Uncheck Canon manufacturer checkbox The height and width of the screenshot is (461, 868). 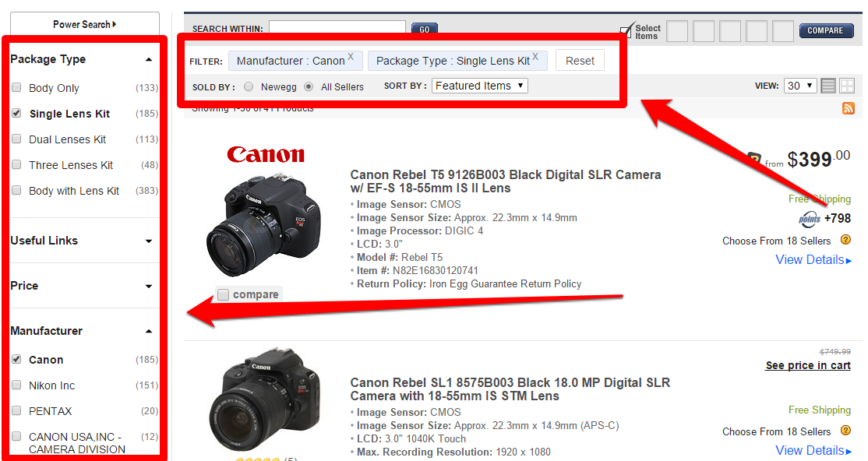[x=16, y=359]
